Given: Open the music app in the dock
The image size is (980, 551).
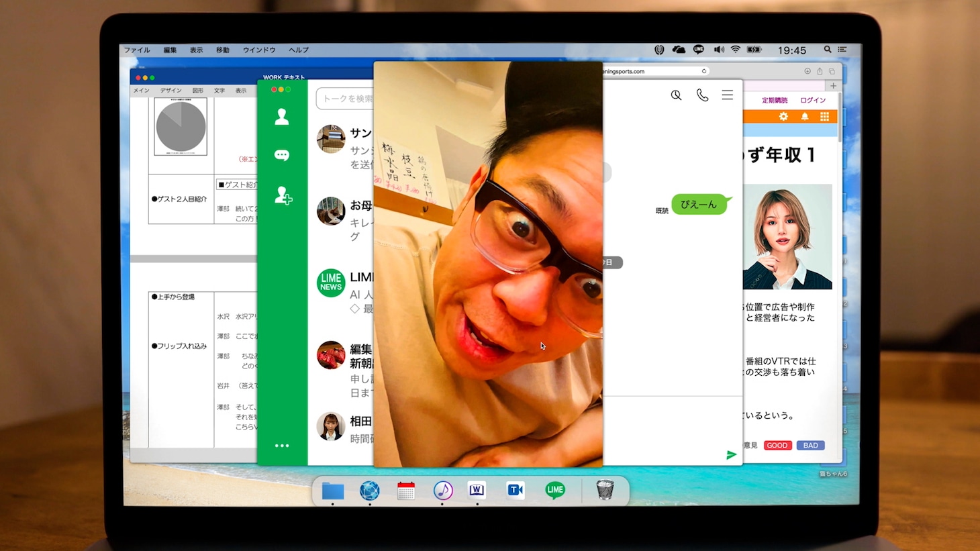Looking at the screenshot, I should pyautogui.click(x=442, y=491).
